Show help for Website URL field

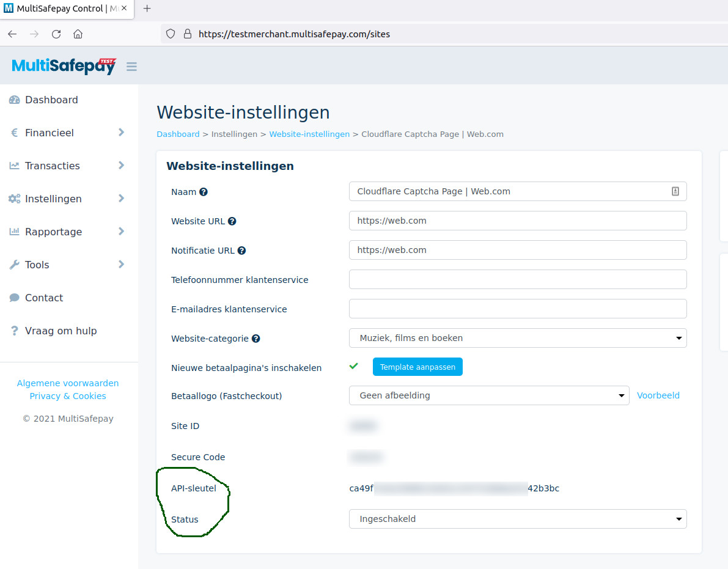232,221
